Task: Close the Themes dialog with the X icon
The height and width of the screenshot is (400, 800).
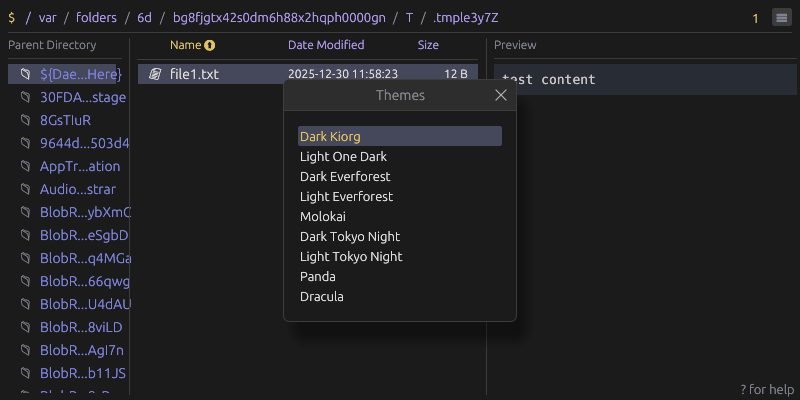Action: (501, 95)
